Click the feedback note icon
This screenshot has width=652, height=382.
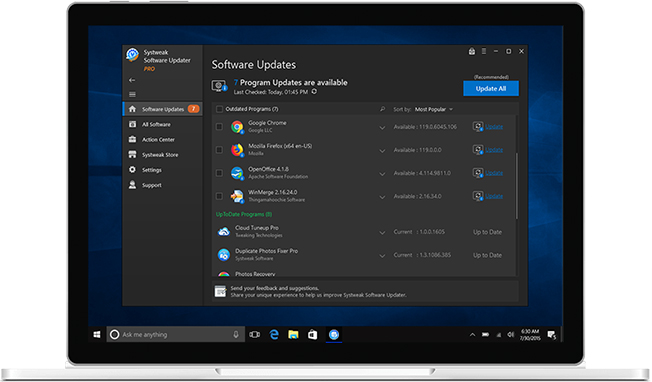220,291
